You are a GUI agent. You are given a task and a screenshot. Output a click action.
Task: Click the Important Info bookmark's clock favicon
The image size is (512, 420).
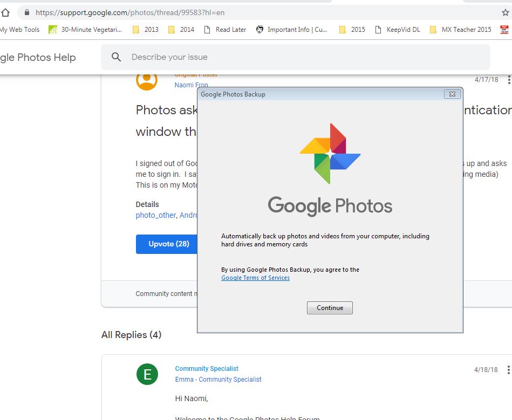260,30
